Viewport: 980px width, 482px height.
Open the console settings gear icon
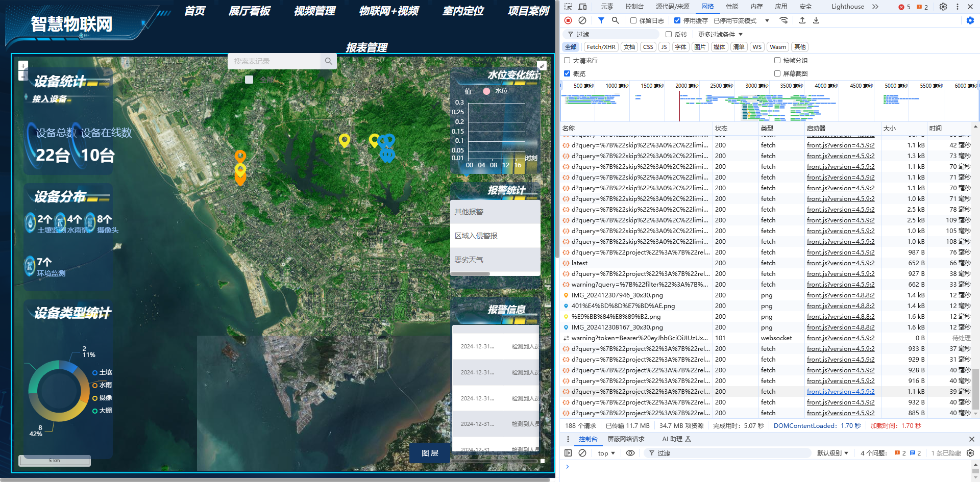(x=970, y=453)
